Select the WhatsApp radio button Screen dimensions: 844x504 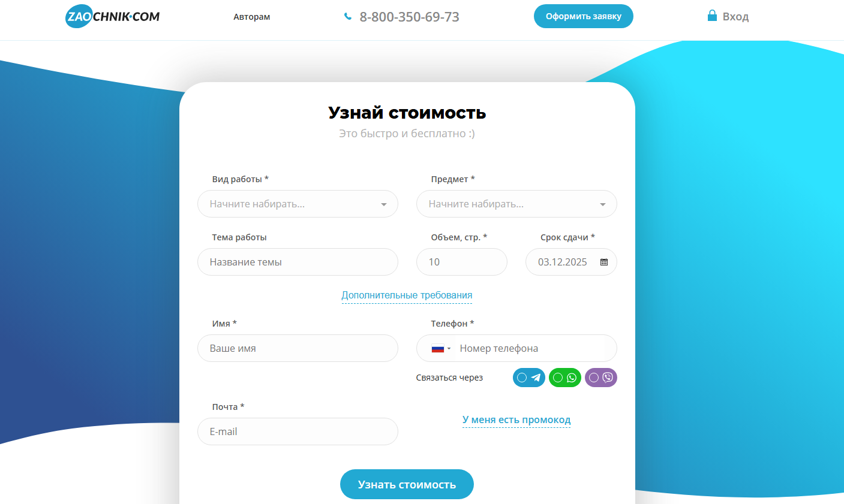(x=558, y=378)
